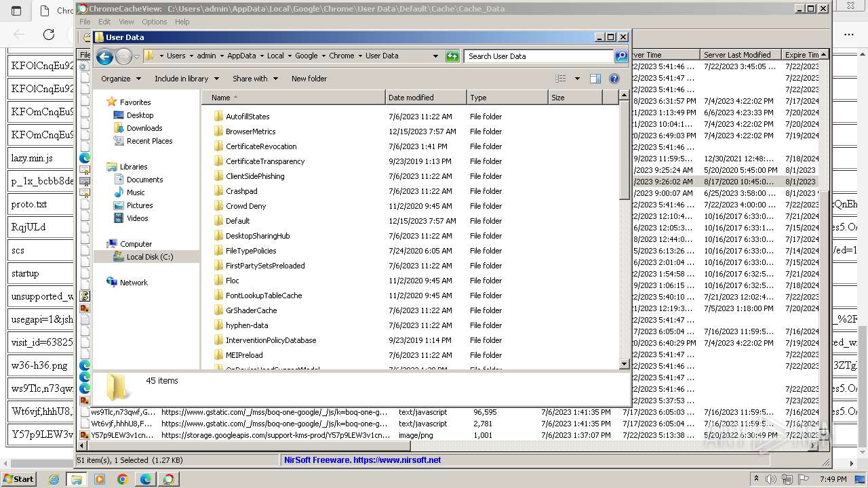The width and height of the screenshot is (868, 488).
Task: Select Videos library
Action: [137, 218]
